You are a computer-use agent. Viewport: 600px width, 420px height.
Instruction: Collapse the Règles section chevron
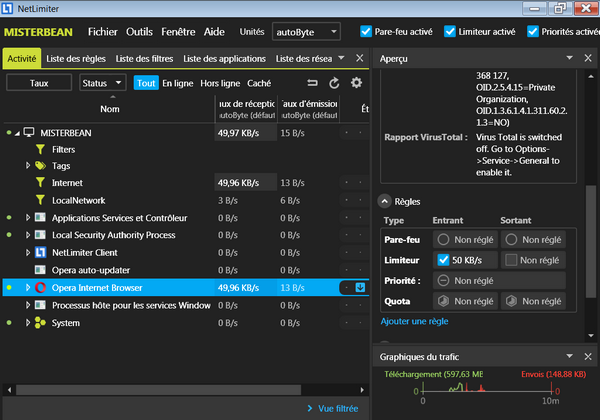point(385,201)
